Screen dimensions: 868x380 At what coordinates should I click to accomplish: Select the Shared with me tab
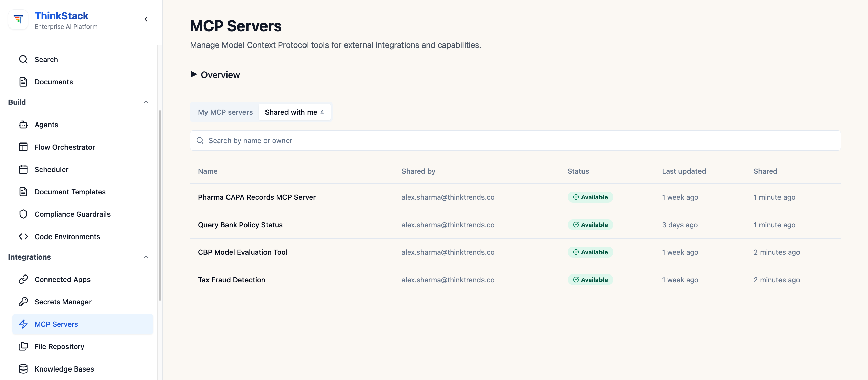click(x=295, y=112)
